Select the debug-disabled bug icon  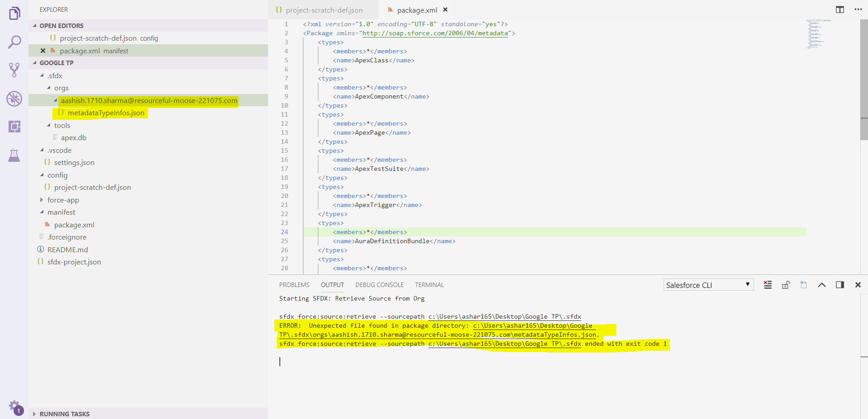[14, 99]
